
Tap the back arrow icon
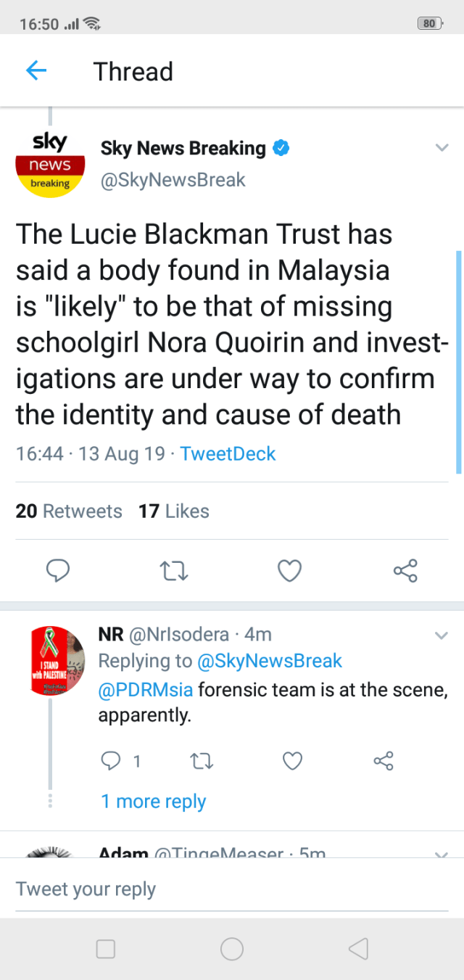(36, 70)
